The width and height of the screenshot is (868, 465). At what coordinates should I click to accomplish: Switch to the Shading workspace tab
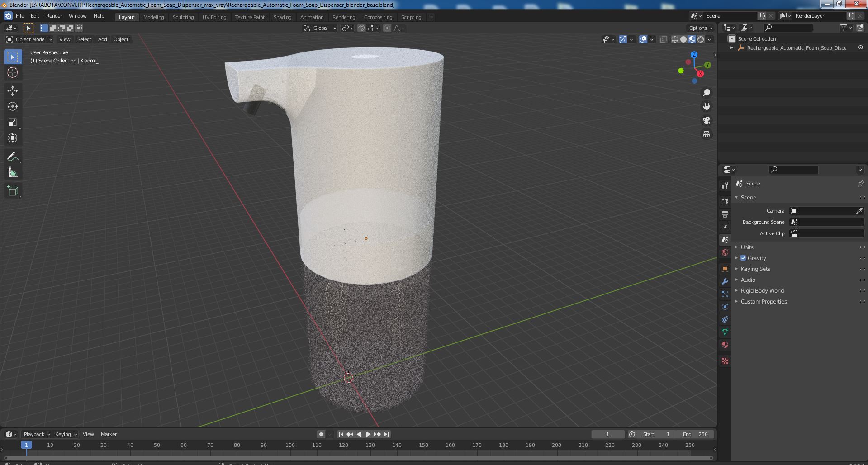click(x=282, y=17)
